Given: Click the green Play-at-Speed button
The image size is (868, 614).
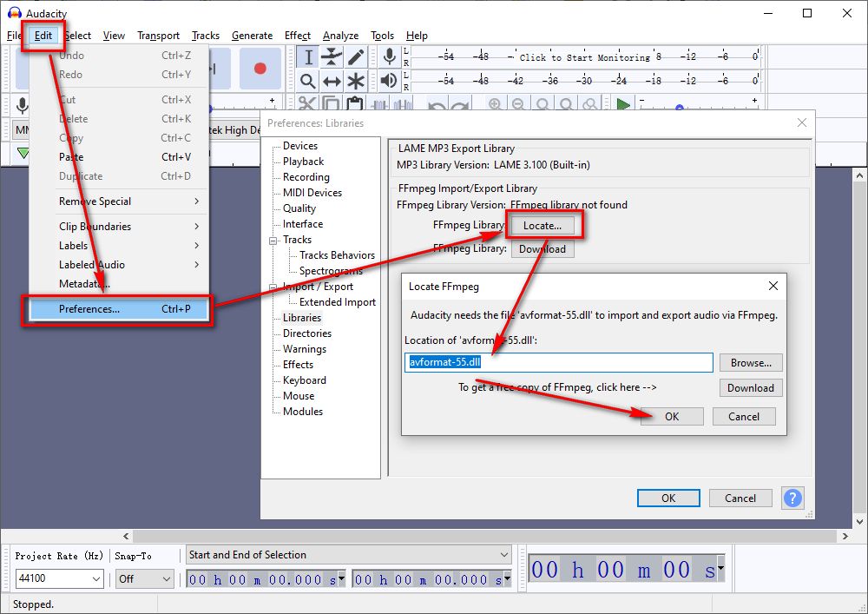Looking at the screenshot, I should pyautogui.click(x=623, y=104).
